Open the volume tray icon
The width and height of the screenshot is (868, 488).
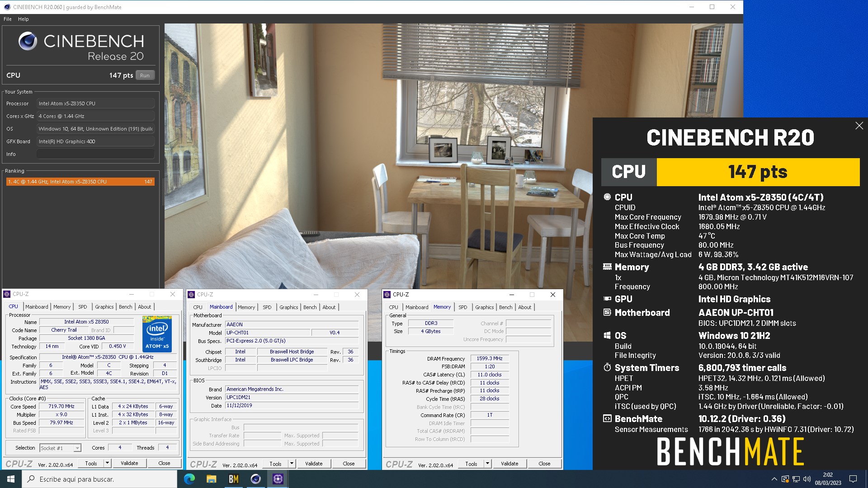click(807, 479)
